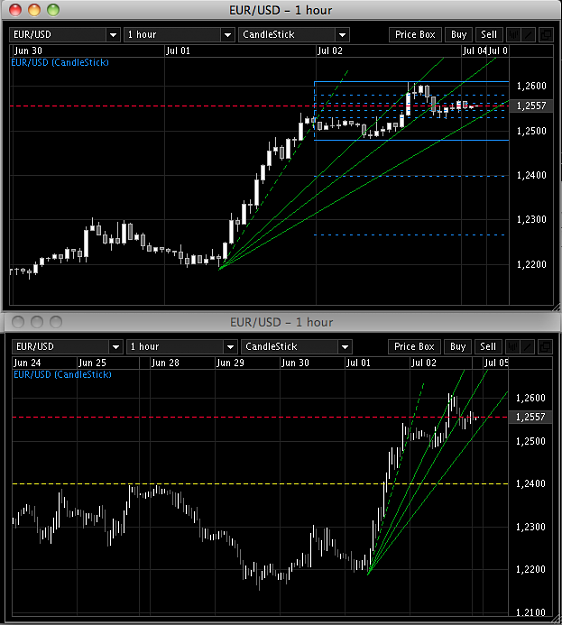Click the bottom window title bar EUR/USD – 1 hour
Viewport: 562px width, 625px height.
(281, 322)
